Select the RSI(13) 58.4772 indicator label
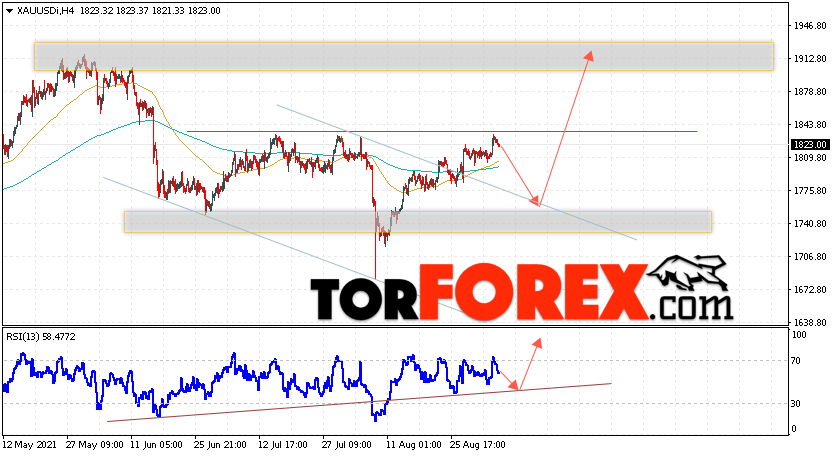834x456 pixels. 41,337
